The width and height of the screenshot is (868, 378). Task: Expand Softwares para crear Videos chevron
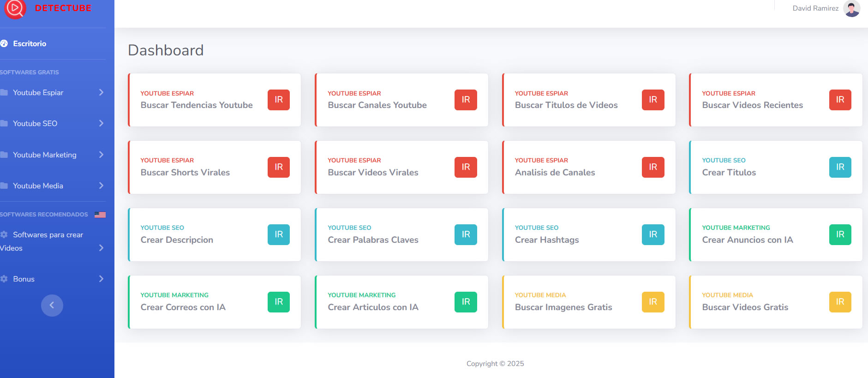(x=101, y=248)
